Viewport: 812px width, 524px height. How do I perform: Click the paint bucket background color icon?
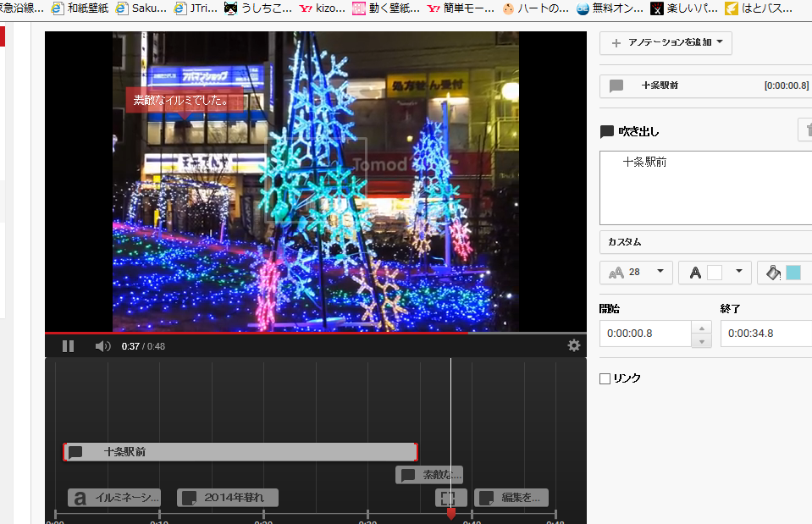[x=773, y=273]
